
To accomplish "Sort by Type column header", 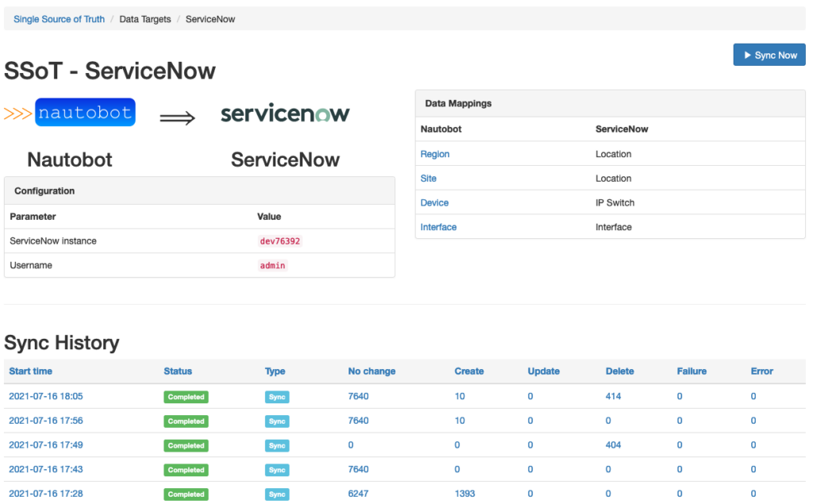I will (x=275, y=371).
